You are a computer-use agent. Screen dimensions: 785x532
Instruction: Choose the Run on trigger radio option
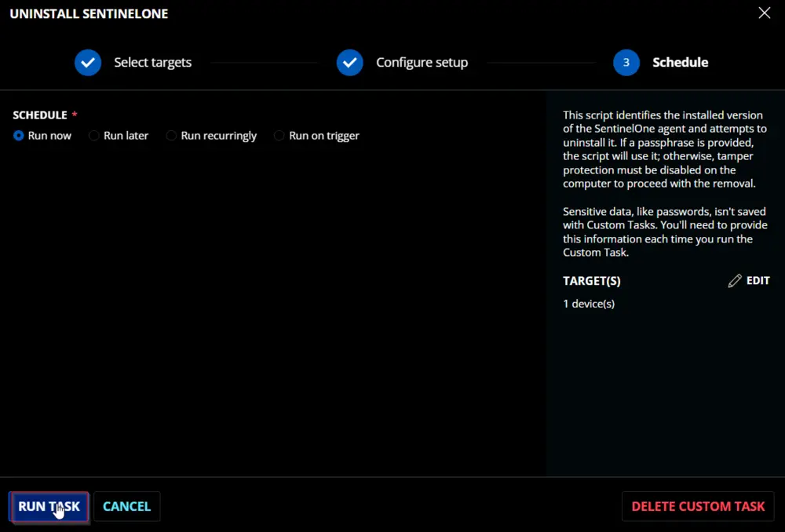coord(279,136)
